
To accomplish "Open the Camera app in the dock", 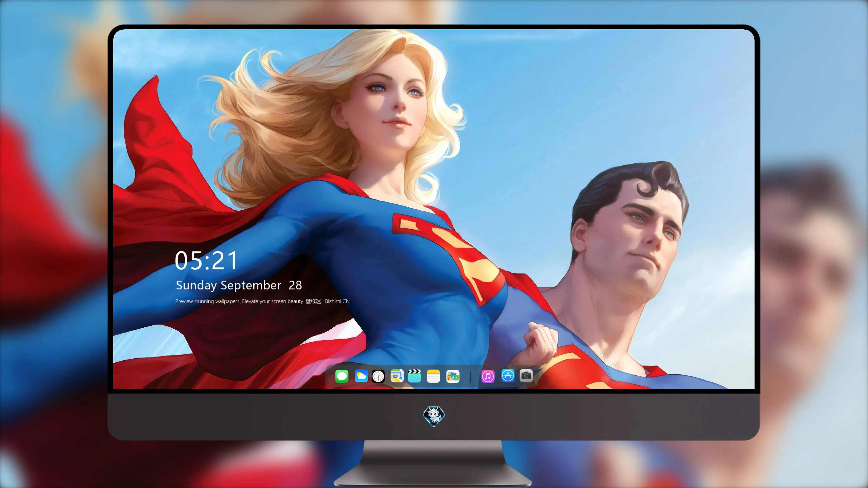I will click(x=526, y=375).
